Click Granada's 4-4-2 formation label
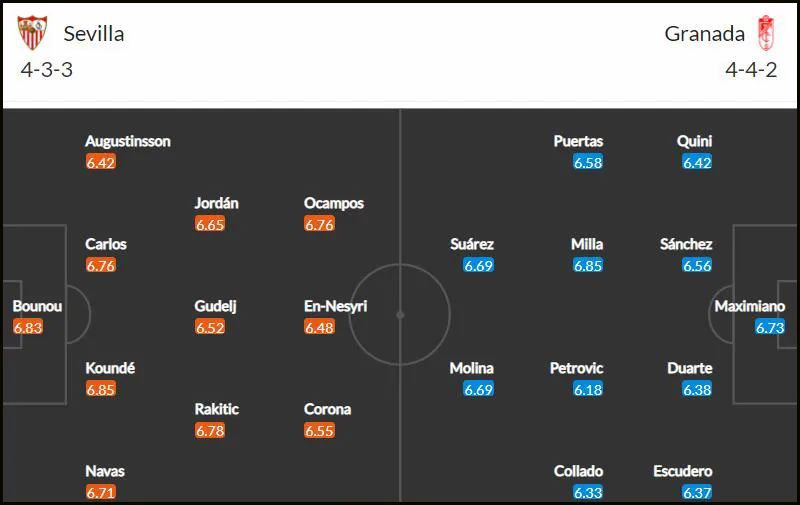This screenshot has height=505, width=800. point(751,69)
